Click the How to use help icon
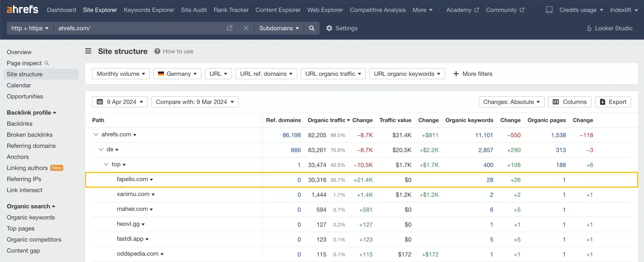This screenshot has height=262, width=644. click(157, 51)
